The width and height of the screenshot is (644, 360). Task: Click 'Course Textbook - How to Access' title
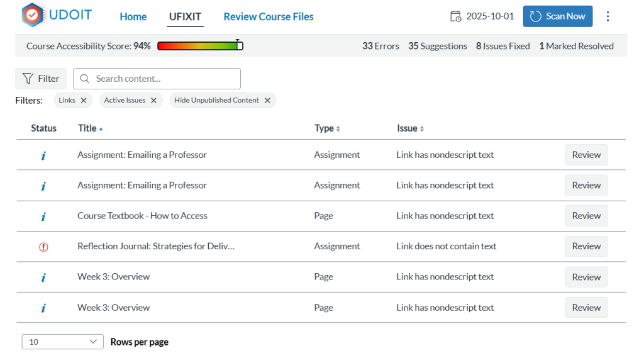coord(142,215)
